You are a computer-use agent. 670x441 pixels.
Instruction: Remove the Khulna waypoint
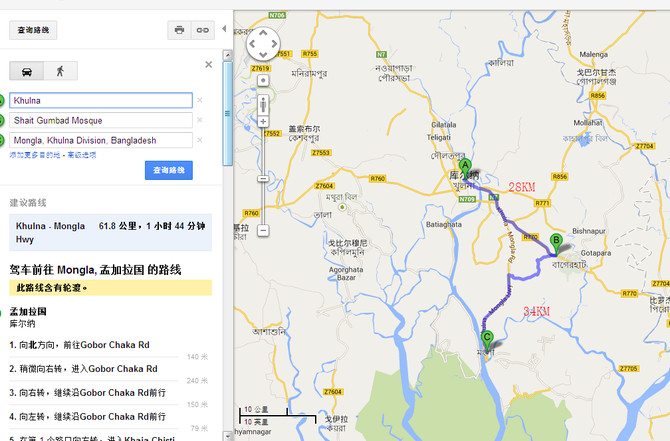[200, 100]
